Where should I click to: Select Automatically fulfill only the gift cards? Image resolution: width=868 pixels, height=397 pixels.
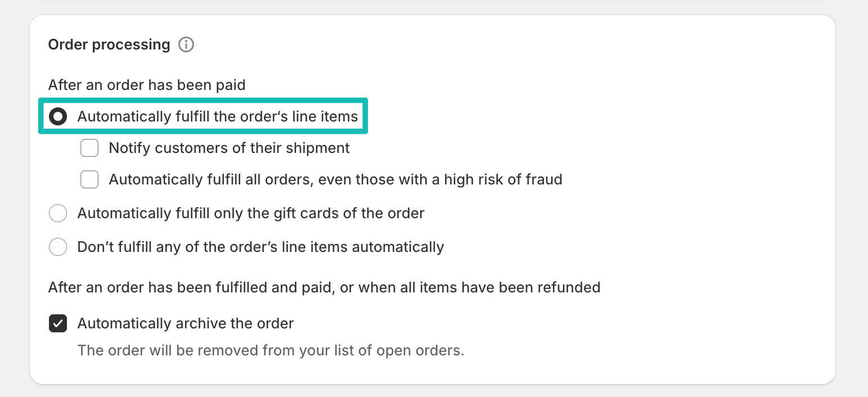(58, 213)
